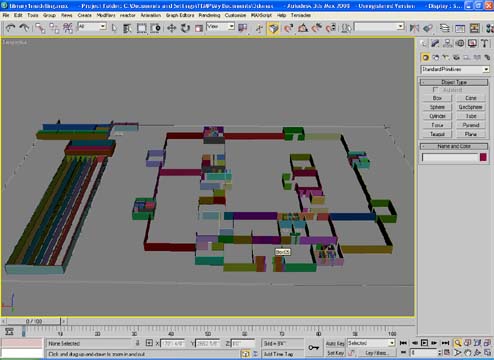Click the Zoom magnifier viewport control
Image resolution: width=494 pixels, height=360 pixels.
[x=458, y=343]
